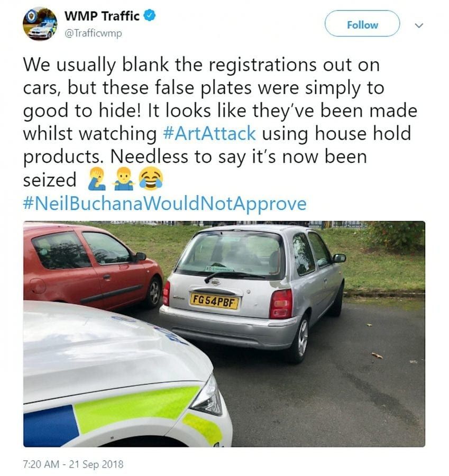Screen dimensions: 449x476
Task: Open the tweet options chevron menu
Action: [x=419, y=25]
